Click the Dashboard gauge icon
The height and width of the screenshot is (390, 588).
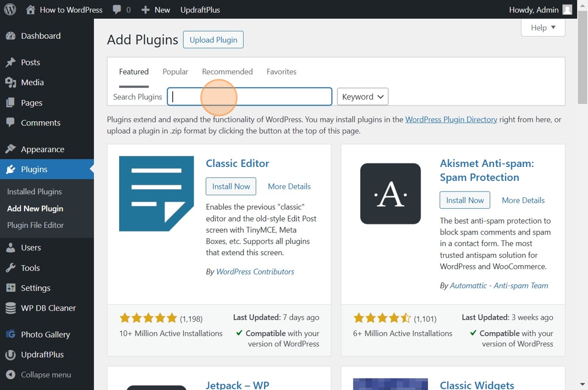(x=10, y=36)
